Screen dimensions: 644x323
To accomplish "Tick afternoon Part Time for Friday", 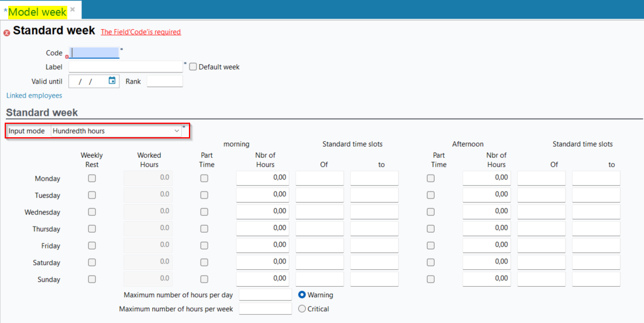I will (x=431, y=246).
